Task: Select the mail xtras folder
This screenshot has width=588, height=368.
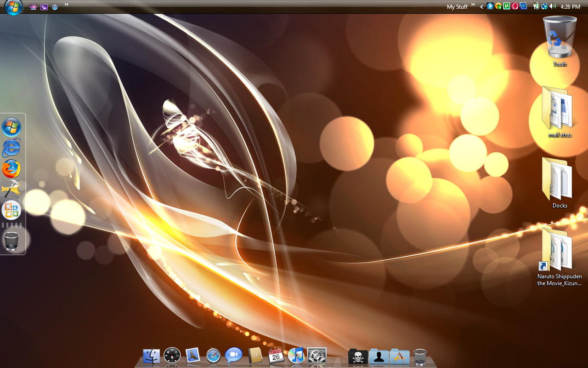Action: [560, 112]
